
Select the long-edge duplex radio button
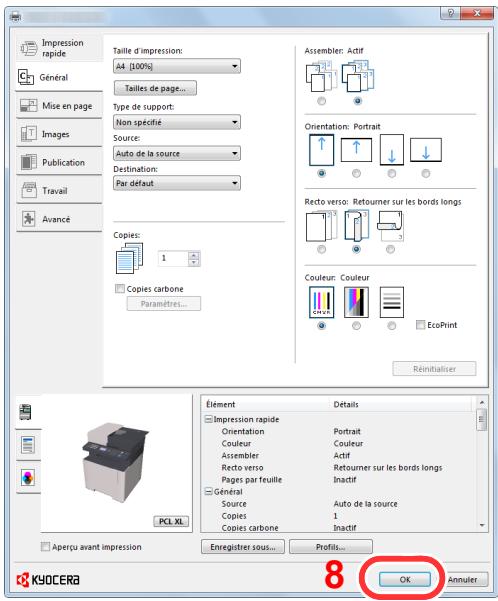pos(356,249)
